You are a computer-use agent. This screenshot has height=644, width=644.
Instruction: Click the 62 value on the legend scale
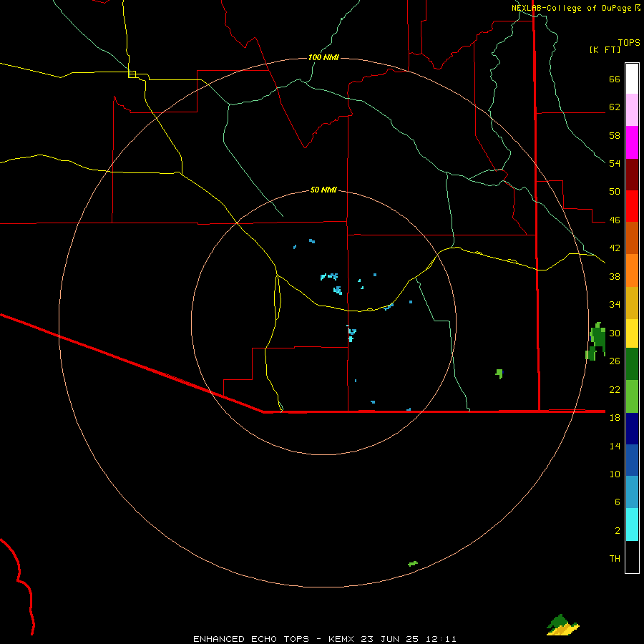click(x=615, y=107)
